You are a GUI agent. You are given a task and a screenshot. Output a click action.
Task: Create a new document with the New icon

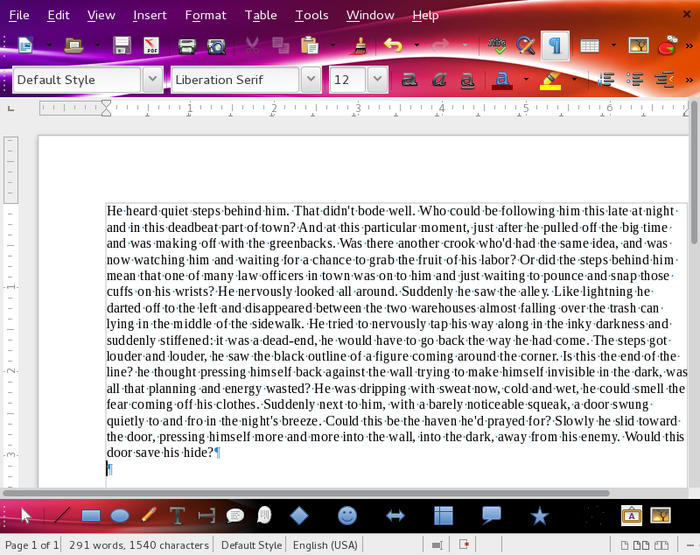point(25,45)
